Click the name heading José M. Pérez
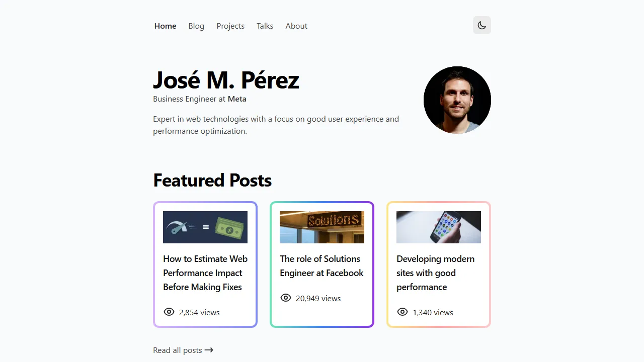 [x=226, y=79]
